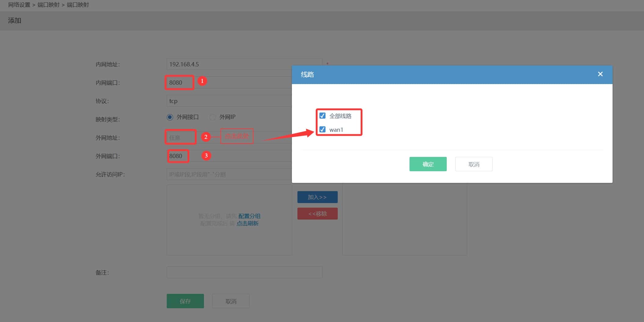644x322 pixels.
Task: Click the 内网端口 field with 8080
Action: click(x=229, y=83)
